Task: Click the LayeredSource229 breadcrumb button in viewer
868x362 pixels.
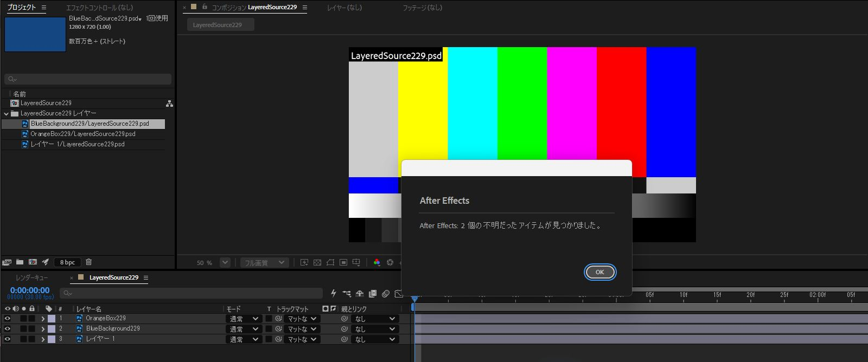Action: pyautogui.click(x=220, y=25)
